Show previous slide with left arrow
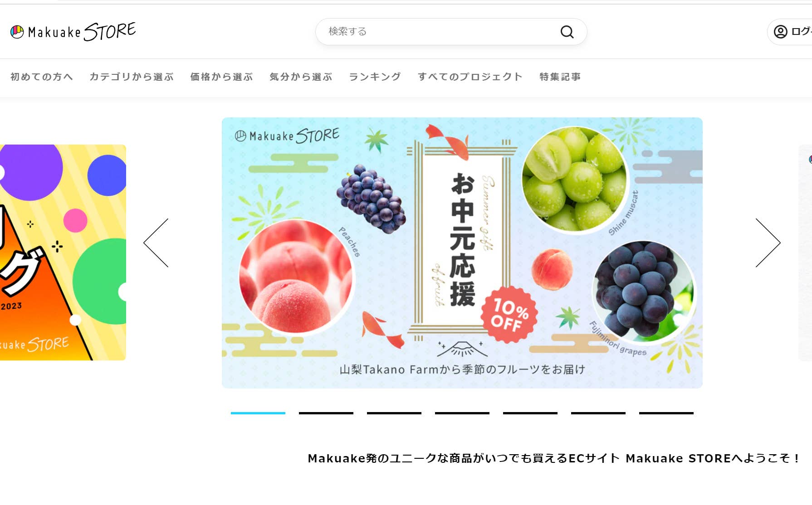812x505 pixels. coord(156,243)
